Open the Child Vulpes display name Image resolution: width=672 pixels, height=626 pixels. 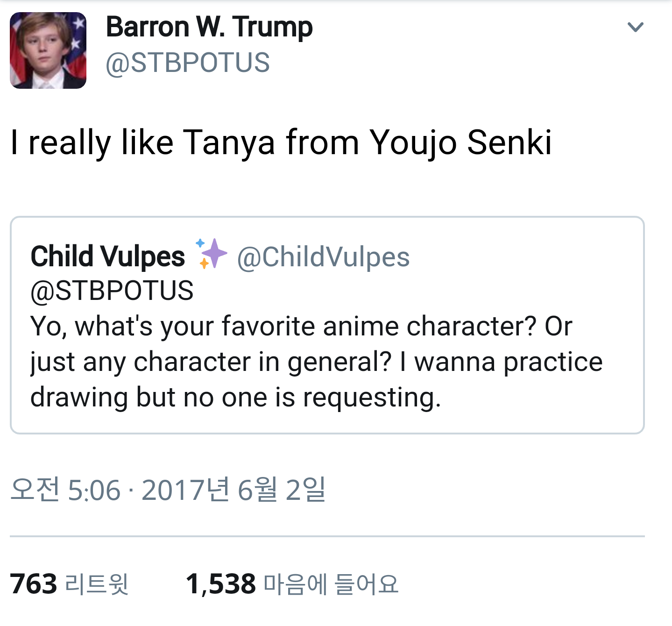click(x=108, y=256)
